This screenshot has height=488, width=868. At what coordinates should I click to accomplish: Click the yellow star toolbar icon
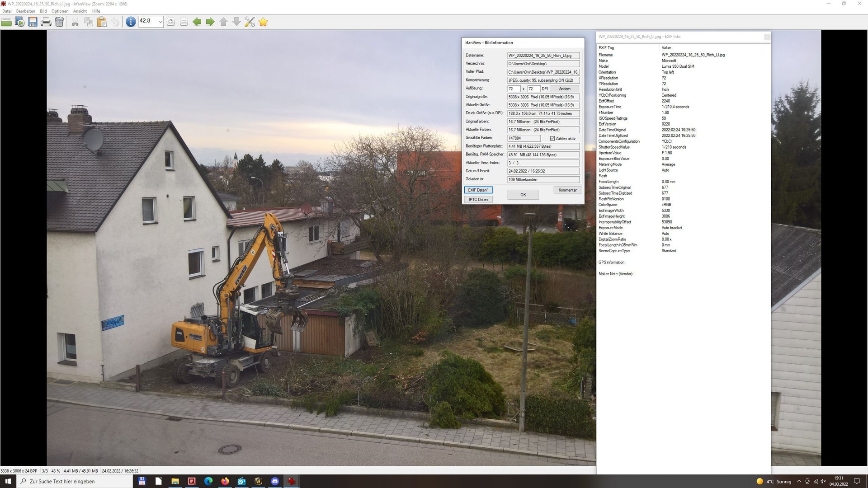point(263,22)
